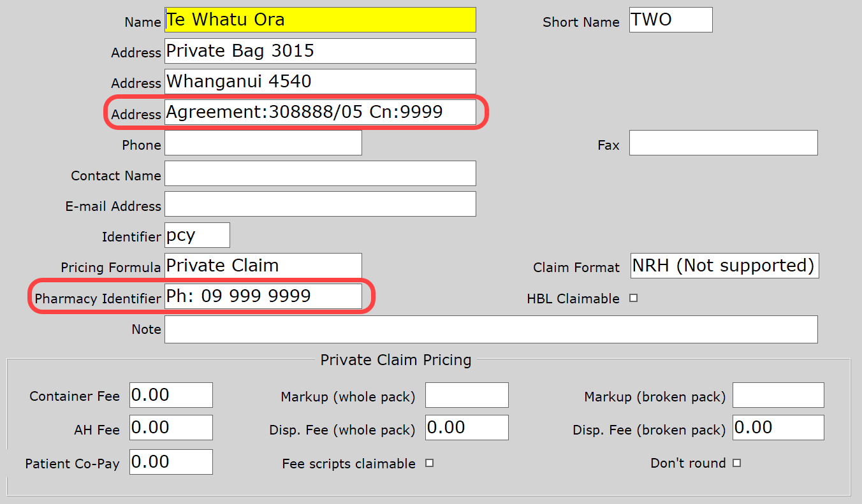The image size is (862, 504).
Task: Toggle the Don't round checkbox
Action: point(736,463)
